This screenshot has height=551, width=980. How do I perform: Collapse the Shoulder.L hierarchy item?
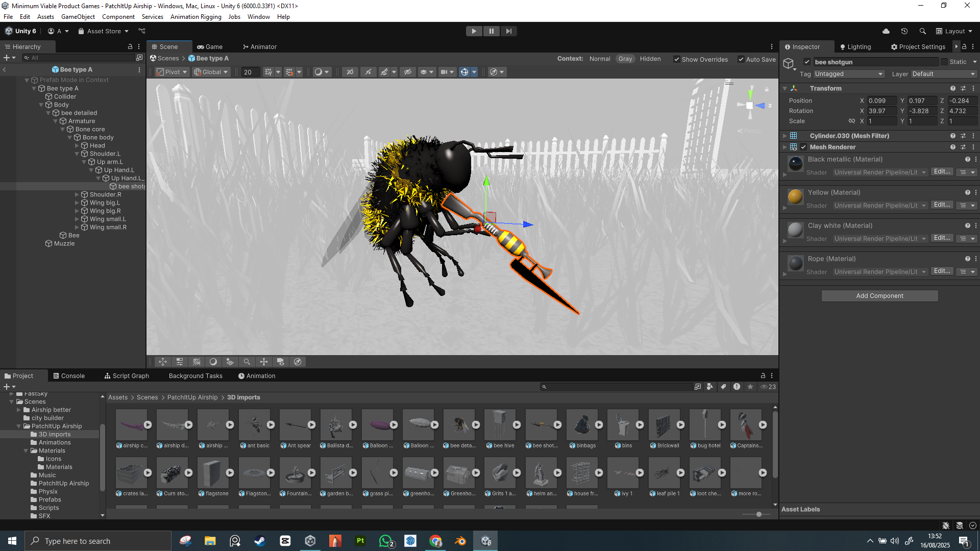tap(78, 154)
